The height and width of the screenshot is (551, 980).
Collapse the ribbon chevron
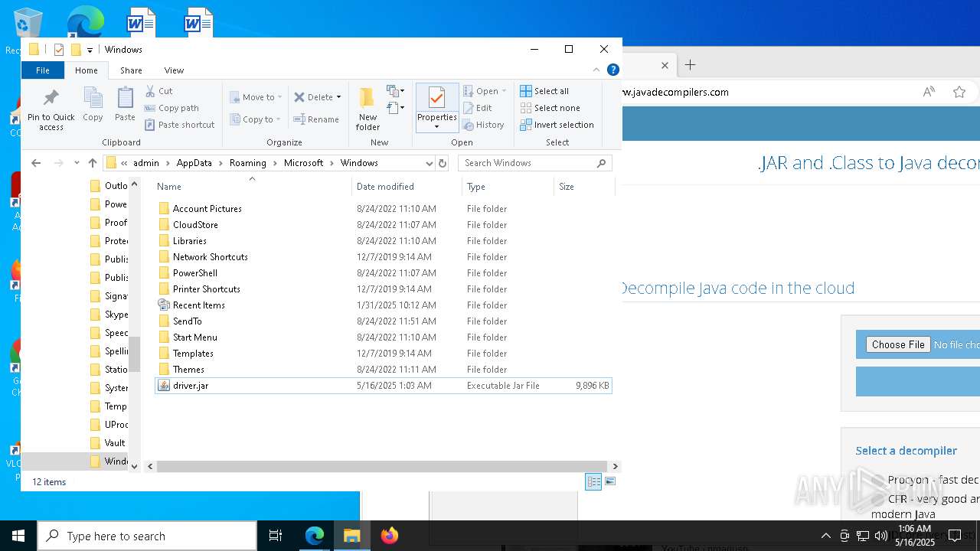tap(596, 70)
